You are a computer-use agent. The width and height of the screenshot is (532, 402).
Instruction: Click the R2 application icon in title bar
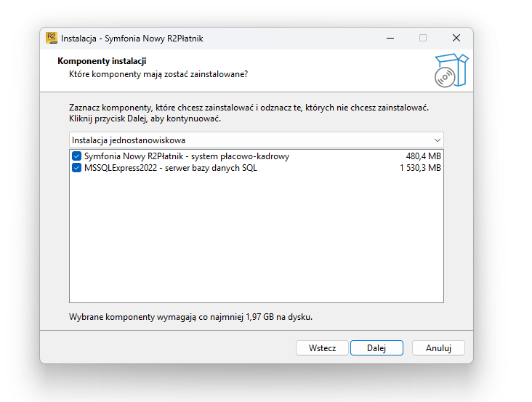click(52, 38)
